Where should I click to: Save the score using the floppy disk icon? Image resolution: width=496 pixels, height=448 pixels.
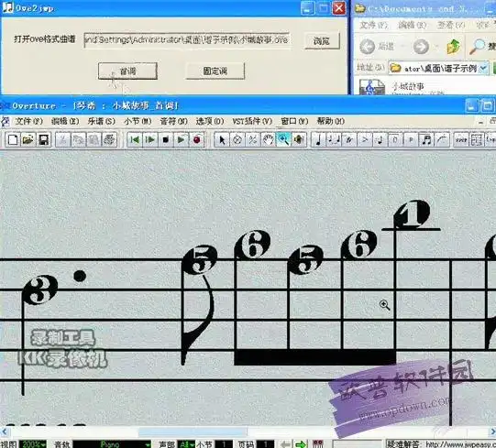point(43,140)
